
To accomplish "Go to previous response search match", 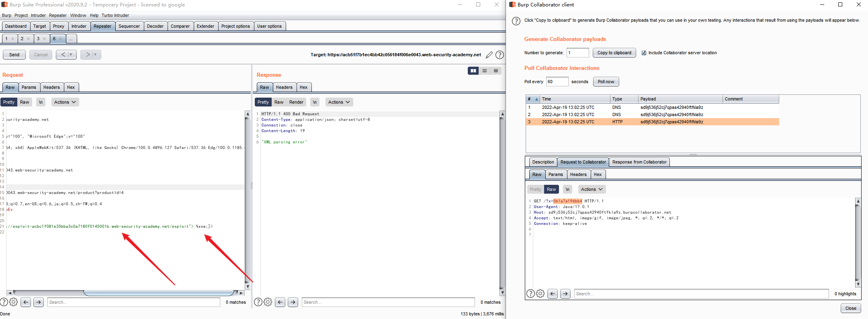I will [x=280, y=302].
